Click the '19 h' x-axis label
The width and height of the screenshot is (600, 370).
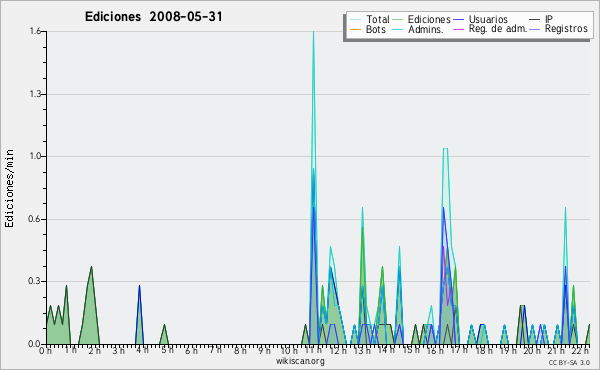click(508, 350)
